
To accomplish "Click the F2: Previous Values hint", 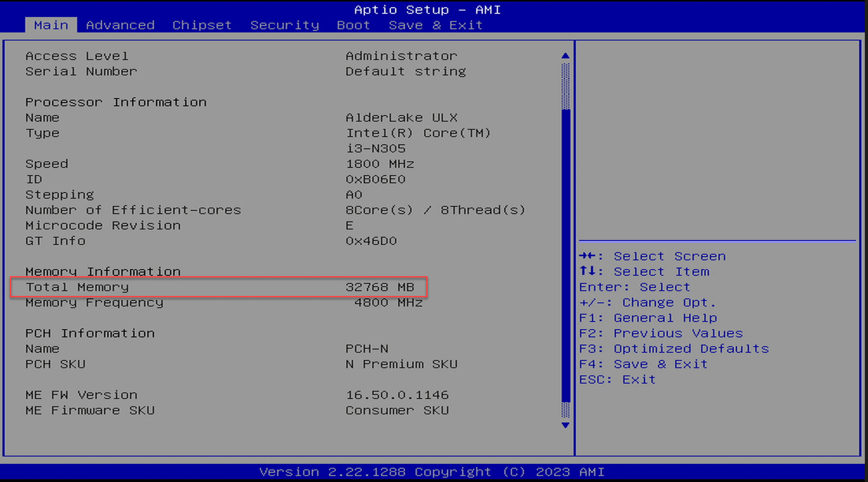I will (661, 333).
